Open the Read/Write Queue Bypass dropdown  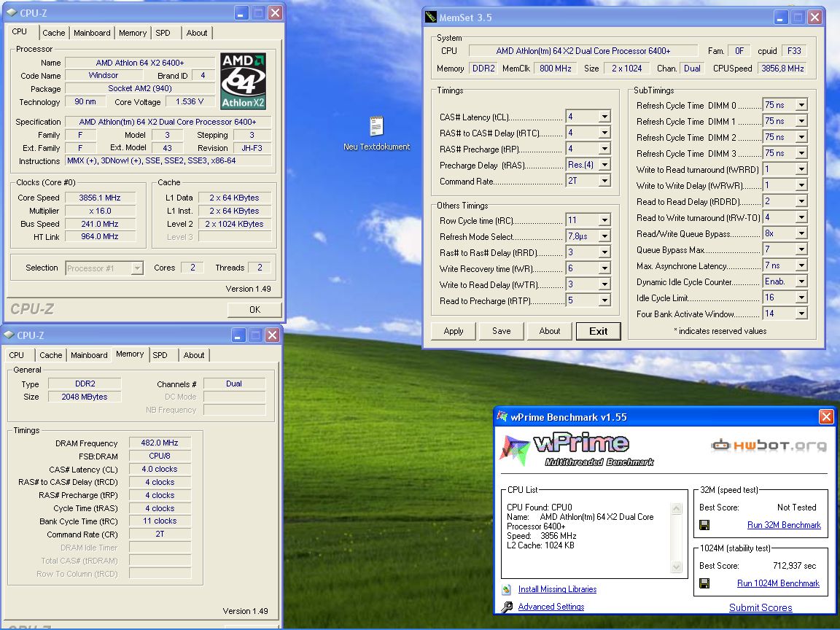point(801,233)
